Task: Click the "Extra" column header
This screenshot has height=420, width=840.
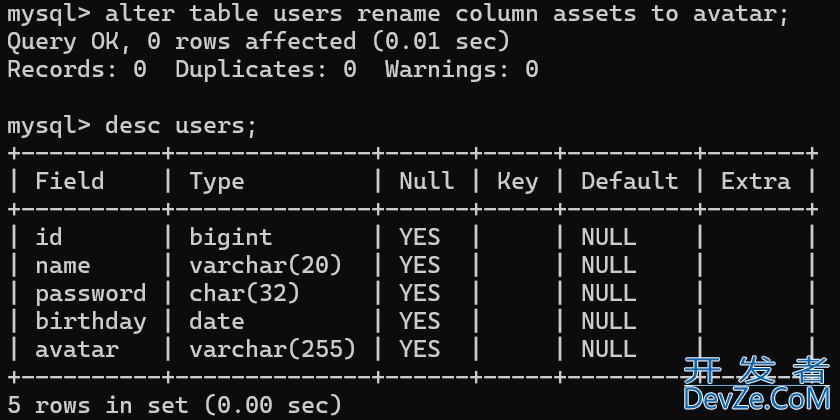Action: (x=755, y=181)
